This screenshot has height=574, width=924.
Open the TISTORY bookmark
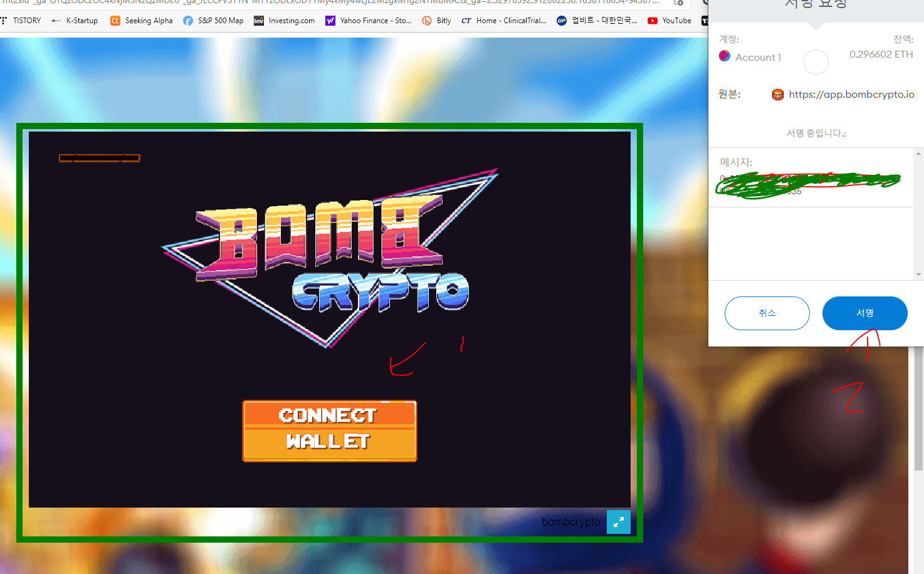(22, 21)
